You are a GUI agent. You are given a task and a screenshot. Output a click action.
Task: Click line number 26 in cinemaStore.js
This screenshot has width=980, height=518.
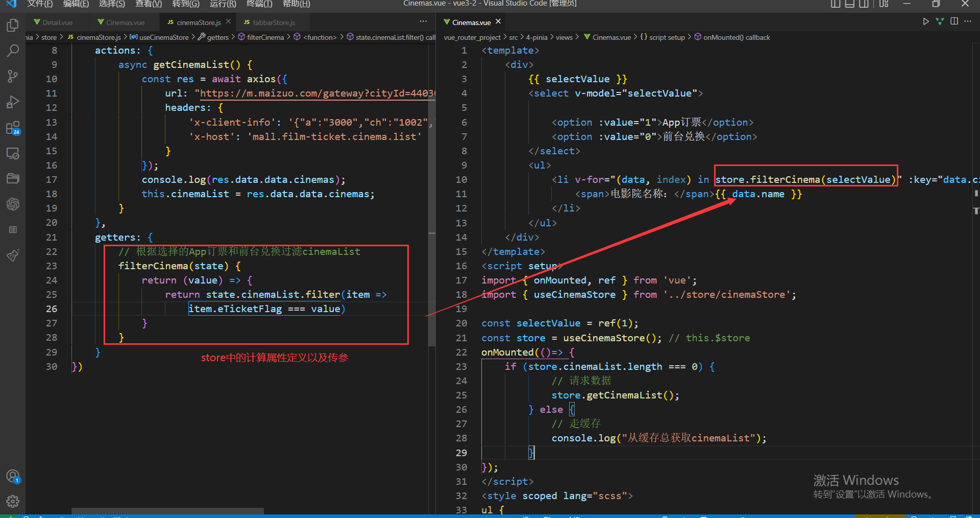pos(52,309)
